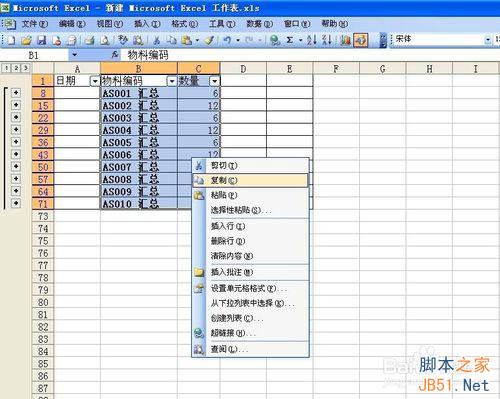500x399 pixels.
Task: Click outline level 2 button
Action: [x=16, y=68]
